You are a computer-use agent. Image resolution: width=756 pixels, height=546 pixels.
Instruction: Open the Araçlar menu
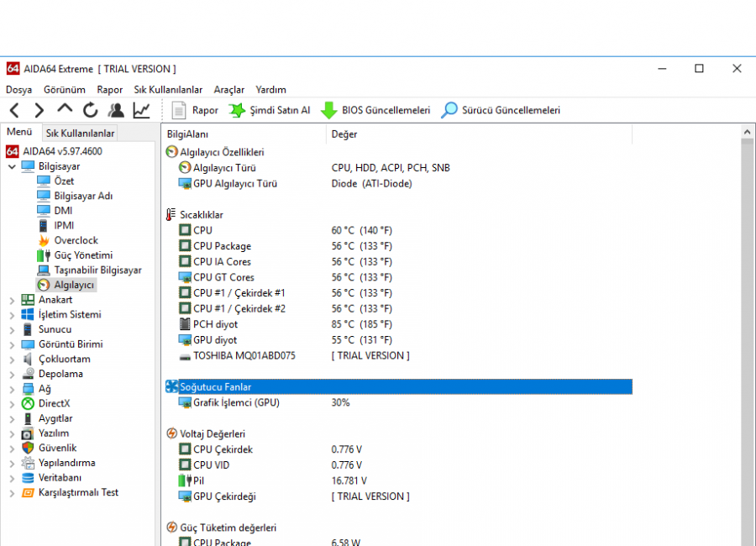click(229, 90)
